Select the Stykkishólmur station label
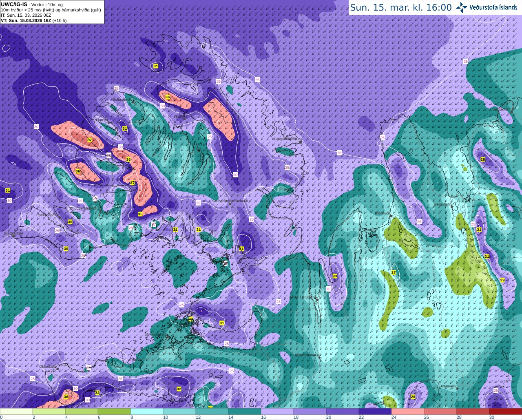 [156, 334]
